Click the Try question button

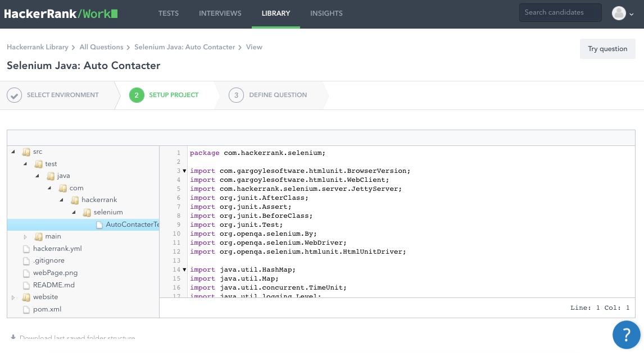[607, 49]
